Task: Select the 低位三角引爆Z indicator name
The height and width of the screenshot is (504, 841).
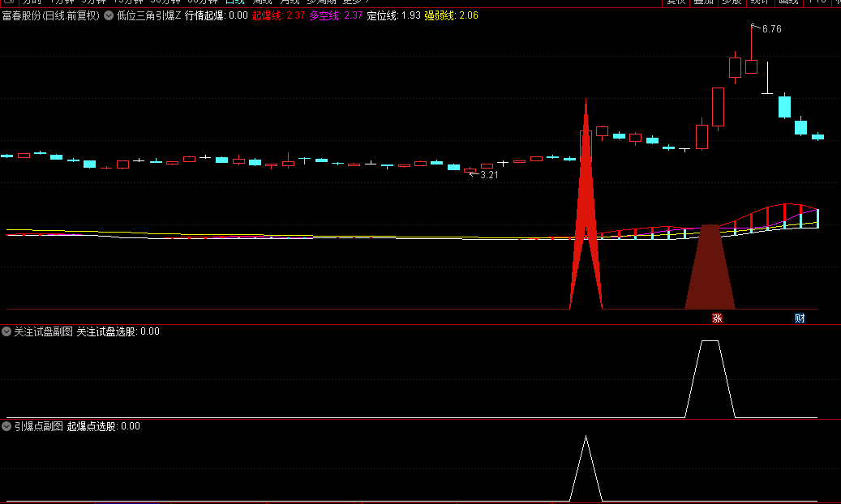Action: [x=148, y=15]
